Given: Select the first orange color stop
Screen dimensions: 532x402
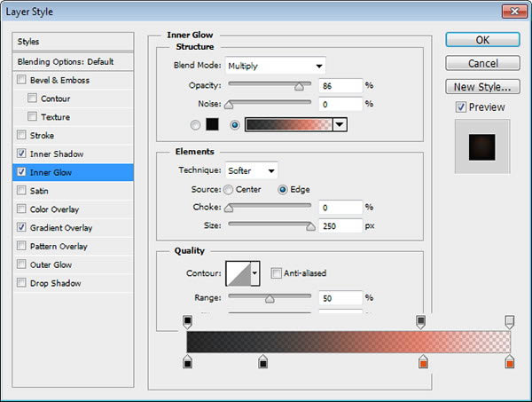Looking at the screenshot, I should click(x=423, y=362).
